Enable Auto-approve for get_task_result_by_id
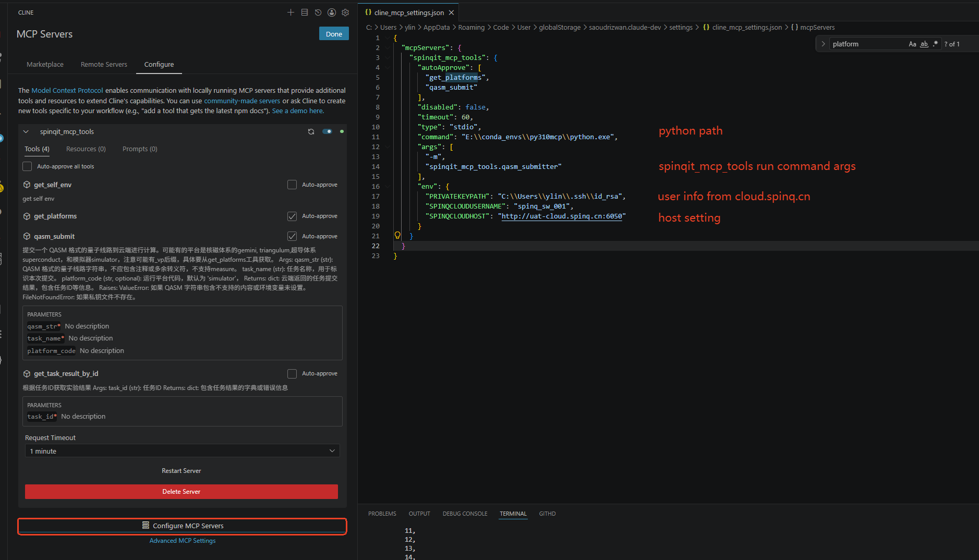The height and width of the screenshot is (560, 979). pyautogui.click(x=292, y=373)
